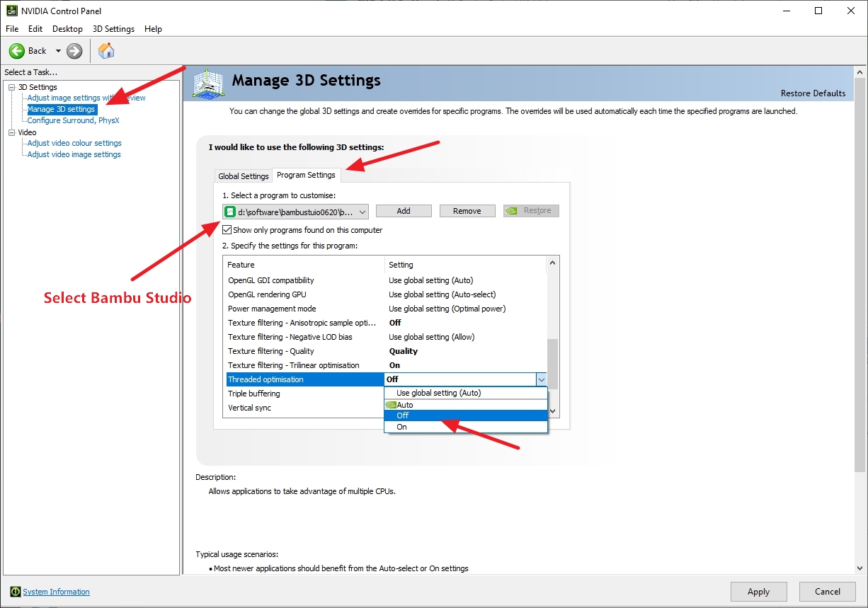
Task: Open the program selection dropdown
Action: 296,212
